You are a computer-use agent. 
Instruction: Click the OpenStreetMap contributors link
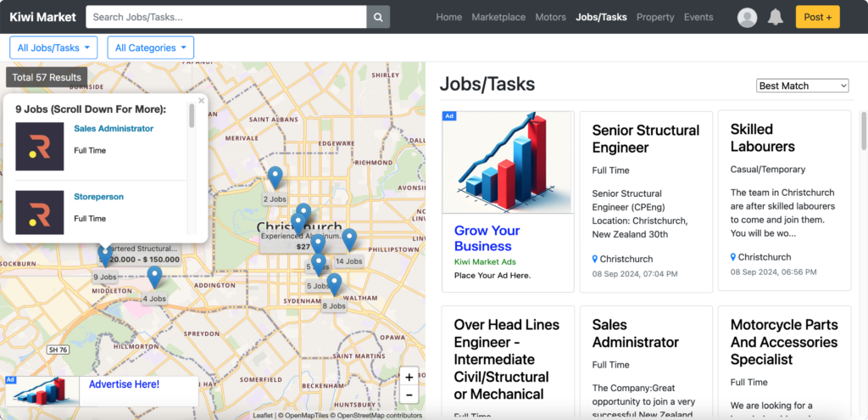point(380,416)
